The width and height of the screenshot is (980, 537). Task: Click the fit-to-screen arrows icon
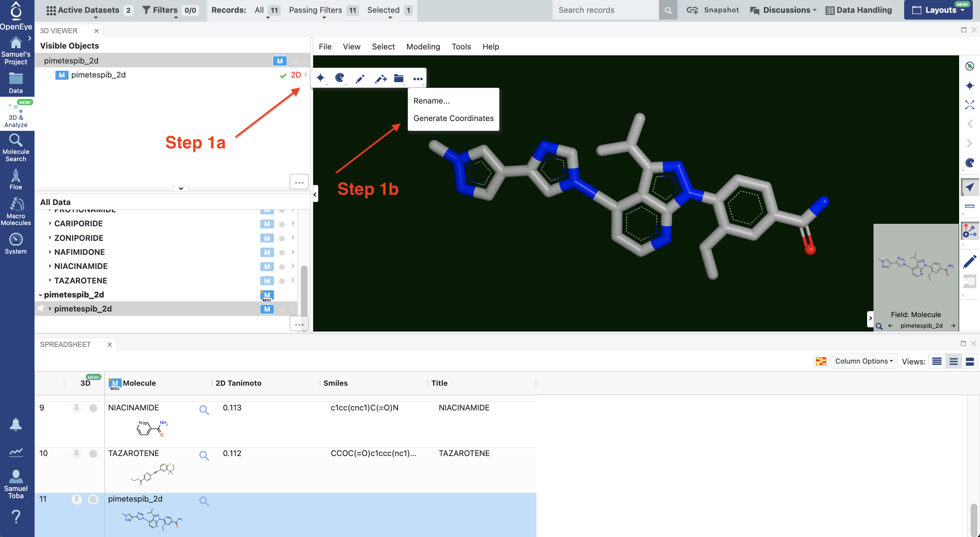(969, 105)
